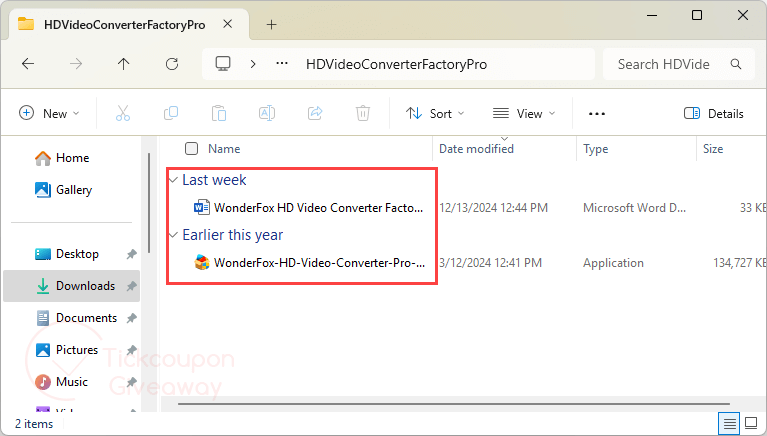The image size is (767, 436).
Task: Click the Application type cell
Action: pyautogui.click(x=613, y=263)
